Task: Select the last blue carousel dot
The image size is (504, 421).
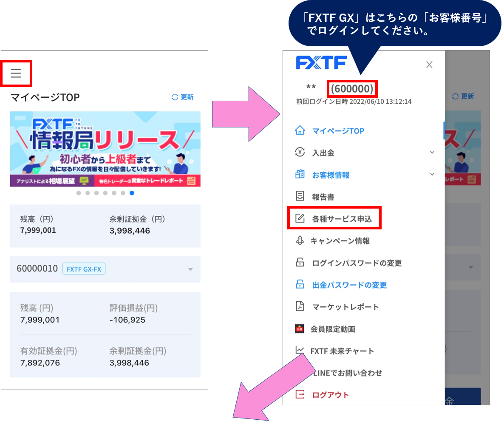Action: point(132,193)
